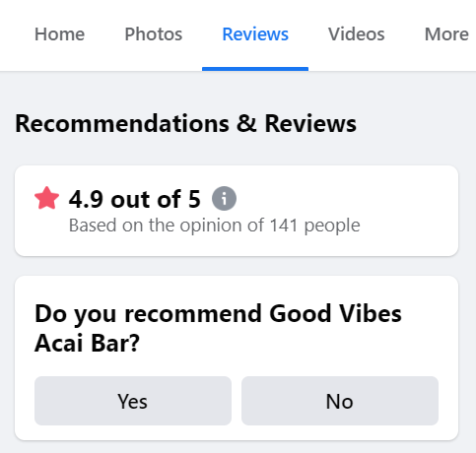Click "Based on the opinion of 141 people"
Viewport: 476px width, 453px height.
215,226
